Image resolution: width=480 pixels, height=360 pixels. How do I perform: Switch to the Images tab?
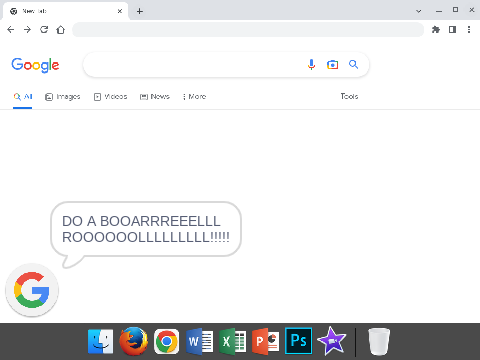pyautogui.click(x=63, y=97)
